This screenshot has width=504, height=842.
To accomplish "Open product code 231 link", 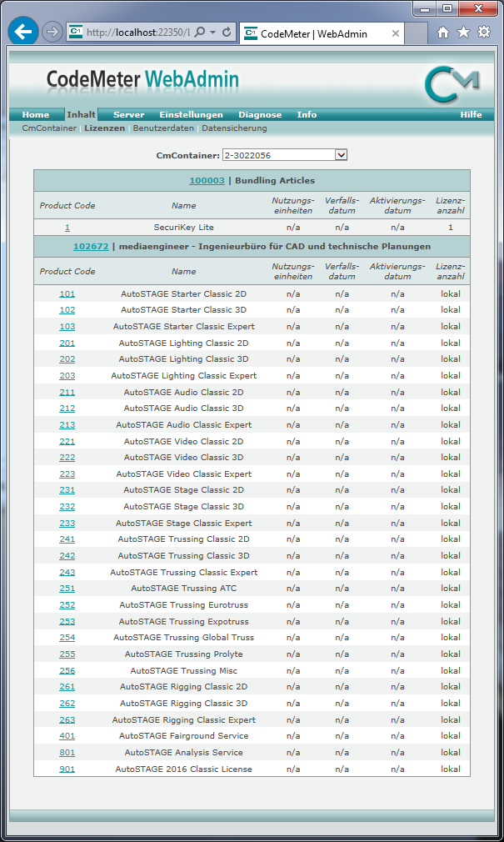I will tap(67, 489).
